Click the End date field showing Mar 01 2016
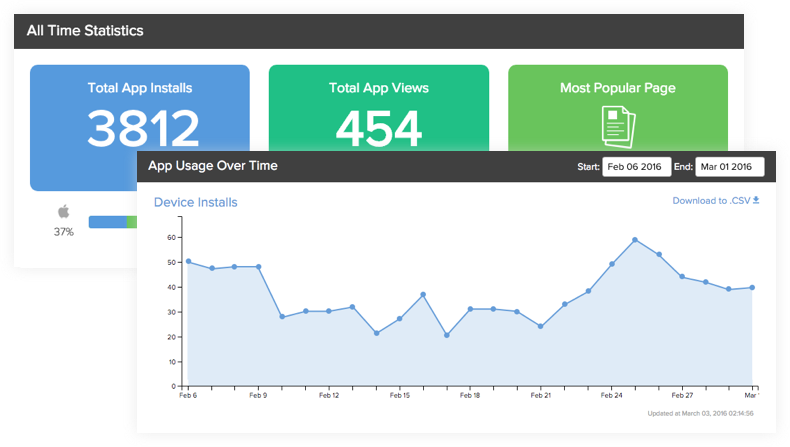This screenshot has width=790, height=447. (x=729, y=167)
